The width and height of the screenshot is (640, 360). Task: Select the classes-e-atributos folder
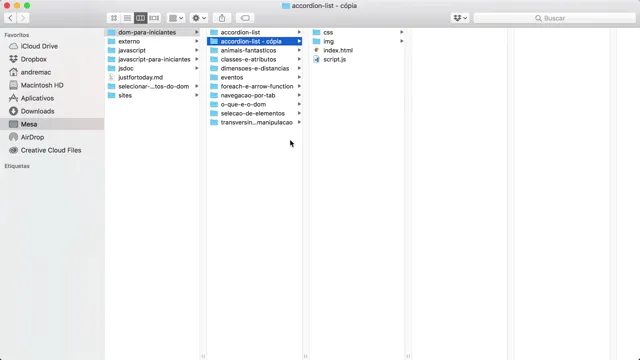pyautogui.click(x=255, y=59)
